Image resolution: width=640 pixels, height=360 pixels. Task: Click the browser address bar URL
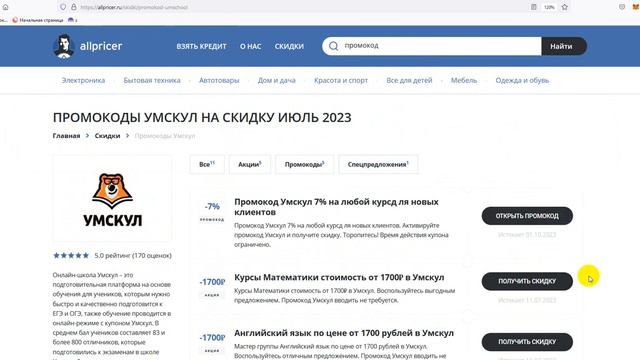(x=134, y=7)
